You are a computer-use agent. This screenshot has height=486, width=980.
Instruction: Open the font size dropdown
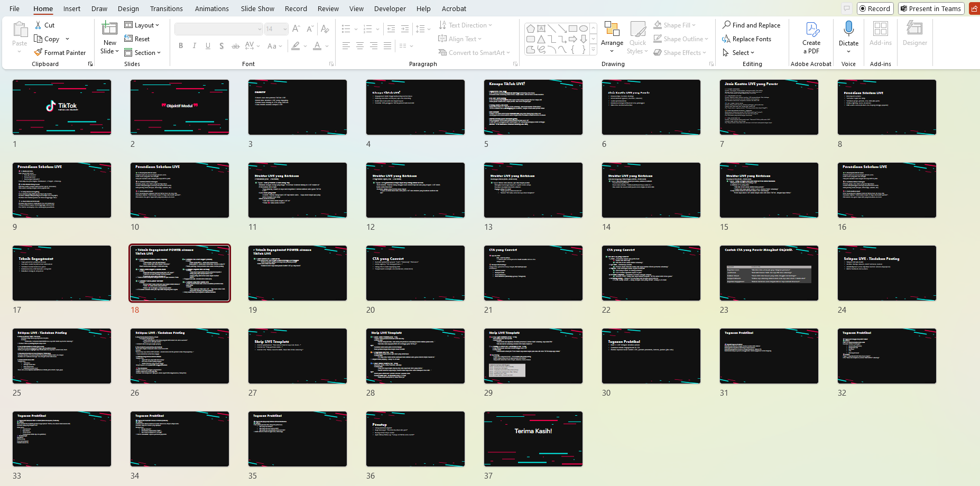coord(285,29)
